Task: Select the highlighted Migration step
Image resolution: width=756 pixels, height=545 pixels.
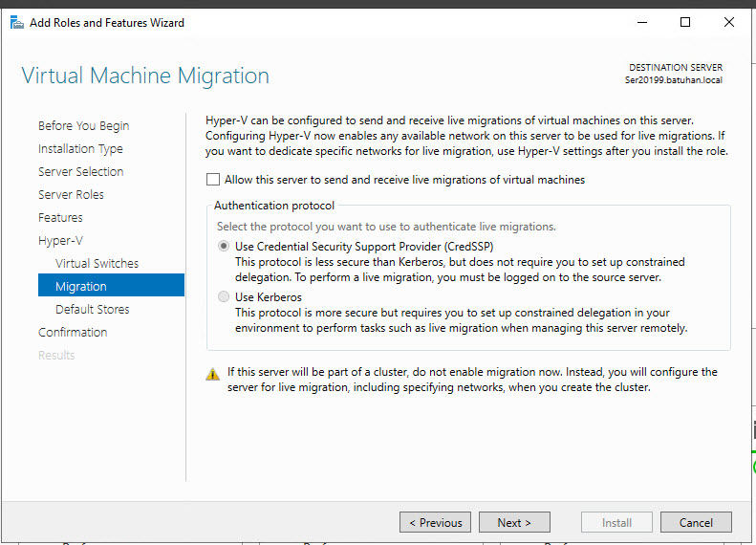Action: (81, 287)
